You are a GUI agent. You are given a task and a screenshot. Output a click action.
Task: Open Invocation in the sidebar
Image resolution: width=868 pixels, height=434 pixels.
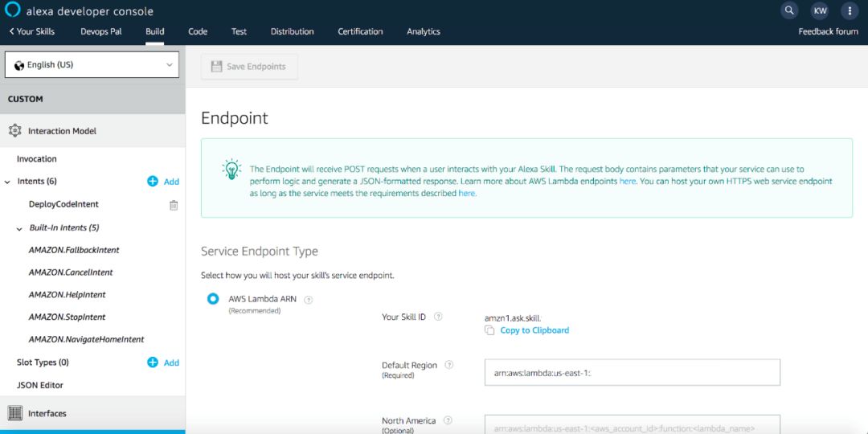36,159
